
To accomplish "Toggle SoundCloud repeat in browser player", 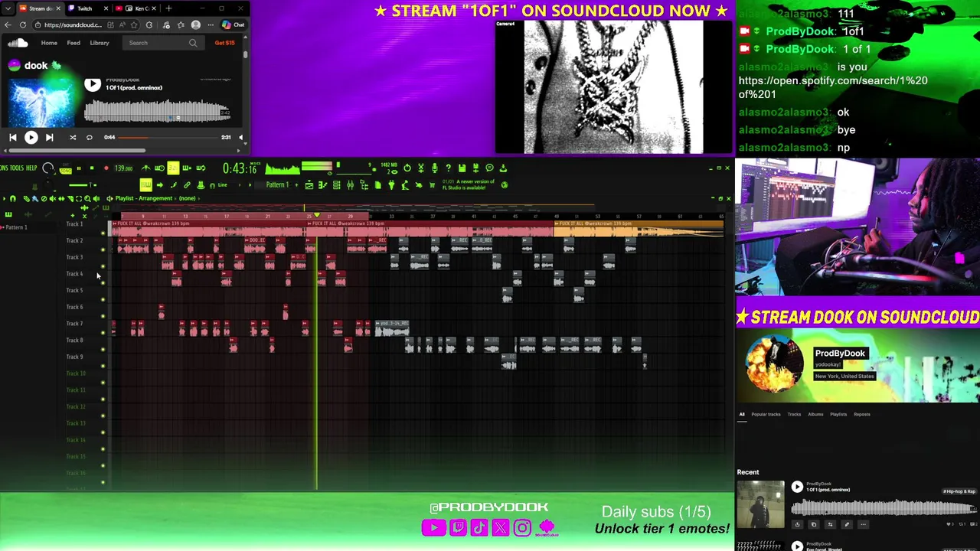I will 90,138.
